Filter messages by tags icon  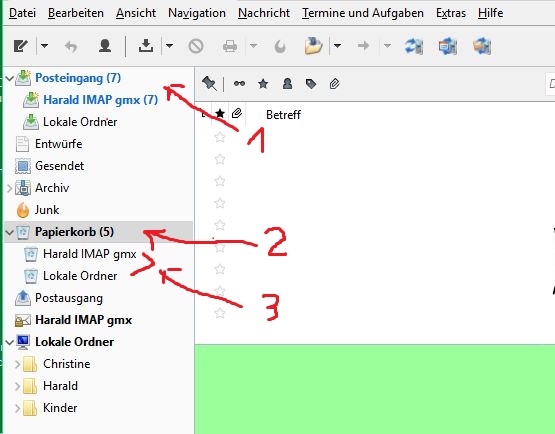click(311, 84)
